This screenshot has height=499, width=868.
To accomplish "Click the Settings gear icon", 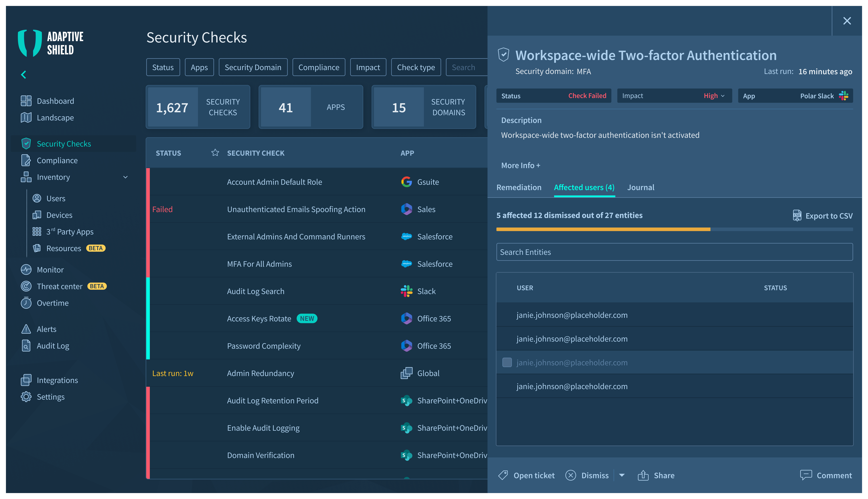I will (x=26, y=397).
